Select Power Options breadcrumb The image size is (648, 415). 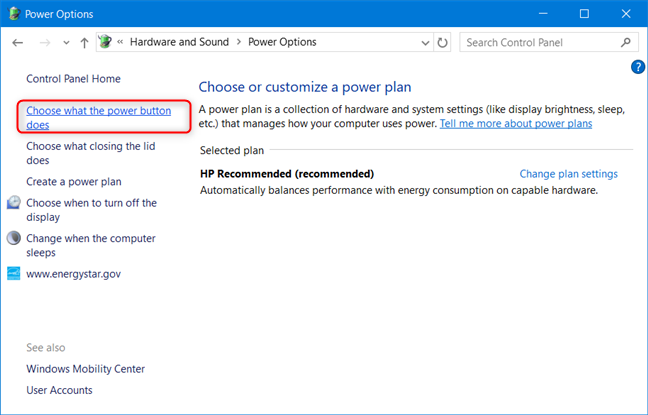tap(282, 42)
